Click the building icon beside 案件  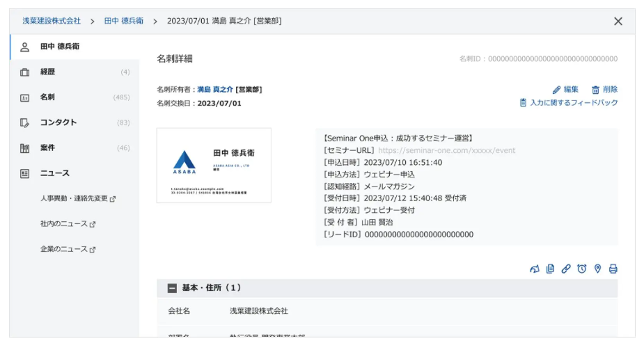point(24,148)
